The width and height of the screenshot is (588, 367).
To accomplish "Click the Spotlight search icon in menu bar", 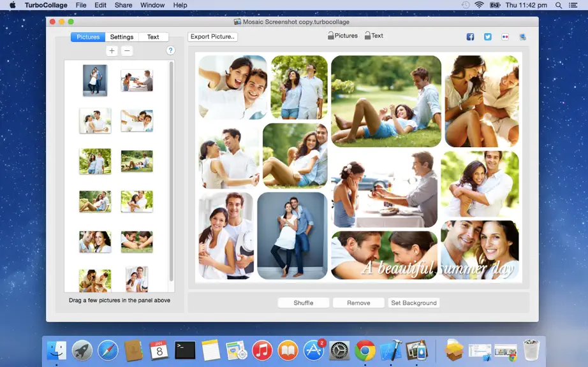I will point(559,5).
